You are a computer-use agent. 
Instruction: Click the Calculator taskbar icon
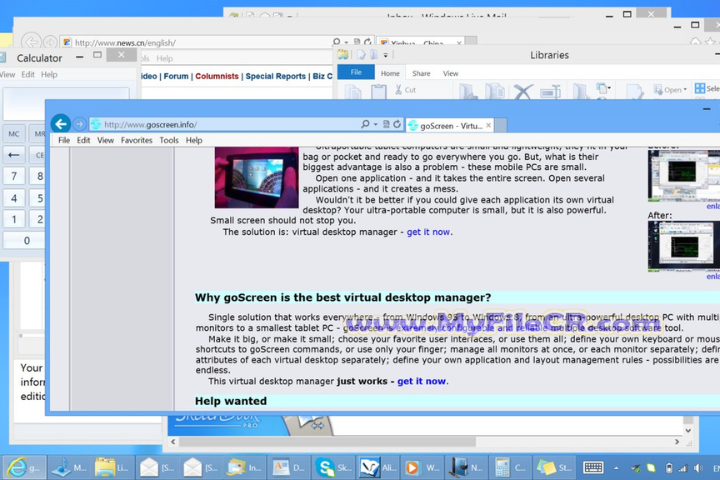[510, 468]
